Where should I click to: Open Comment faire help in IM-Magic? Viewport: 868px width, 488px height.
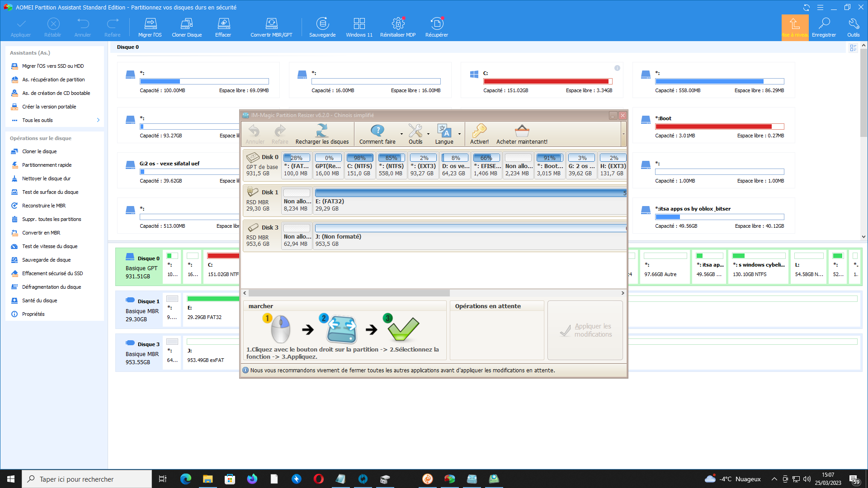[377, 134]
